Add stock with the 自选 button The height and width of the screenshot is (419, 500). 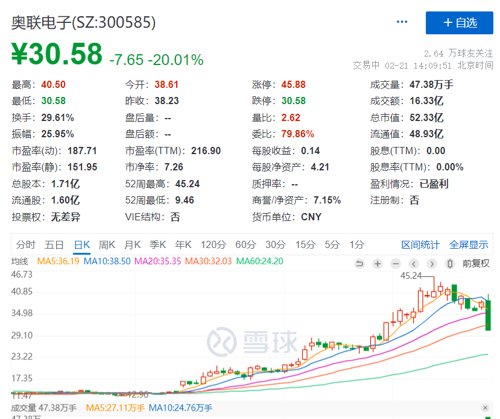click(459, 23)
